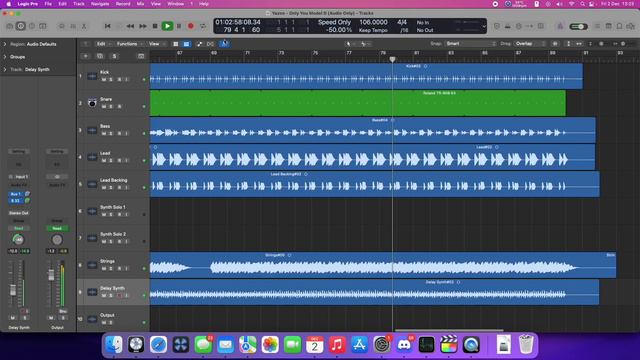Mute the Synth Solo 1 track
Screen dimensions: 640x360
click(104, 214)
